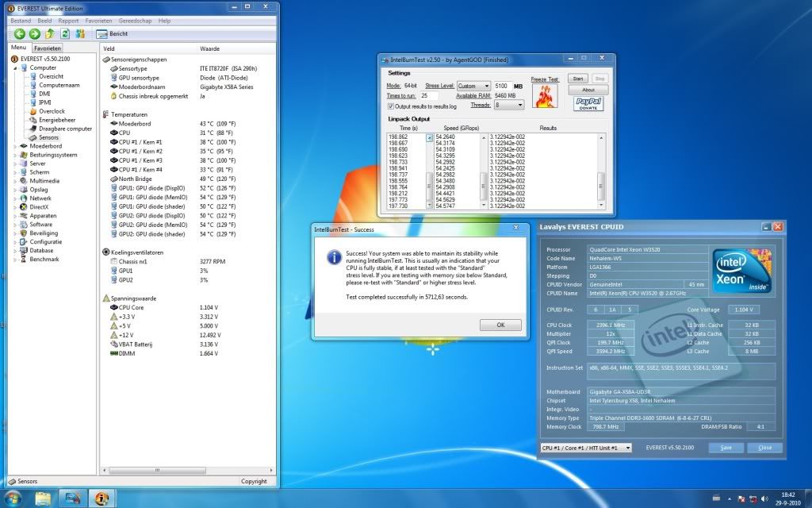Image resolution: width=812 pixels, height=508 pixels.
Task: Click the Veld column header
Action: coord(149,48)
